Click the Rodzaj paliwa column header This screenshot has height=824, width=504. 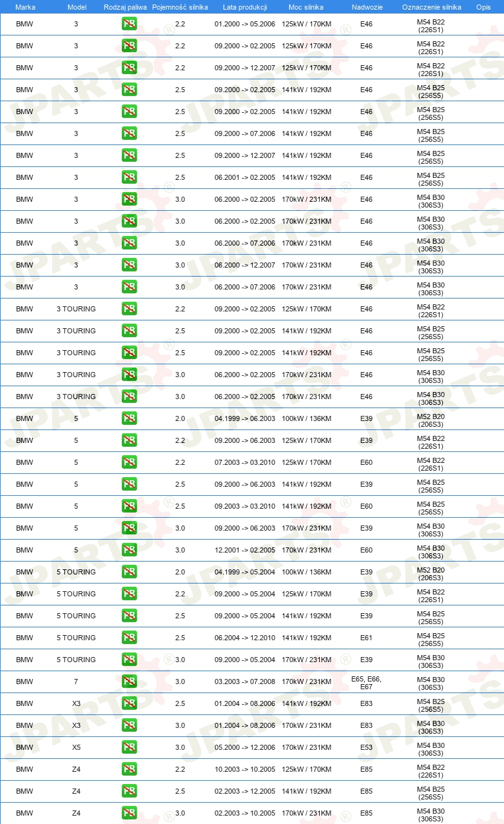tap(125, 7)
